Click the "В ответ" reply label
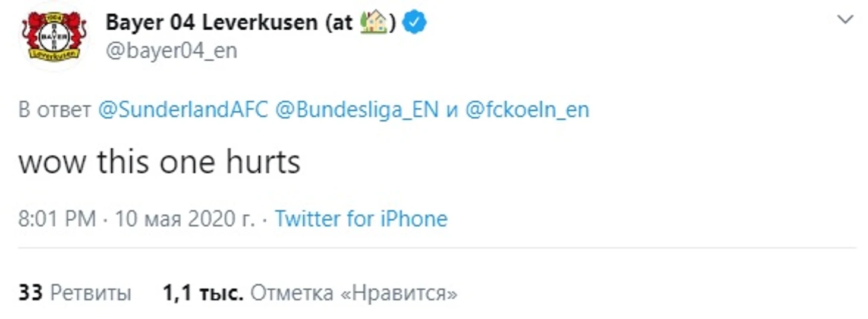 [55, 110]
